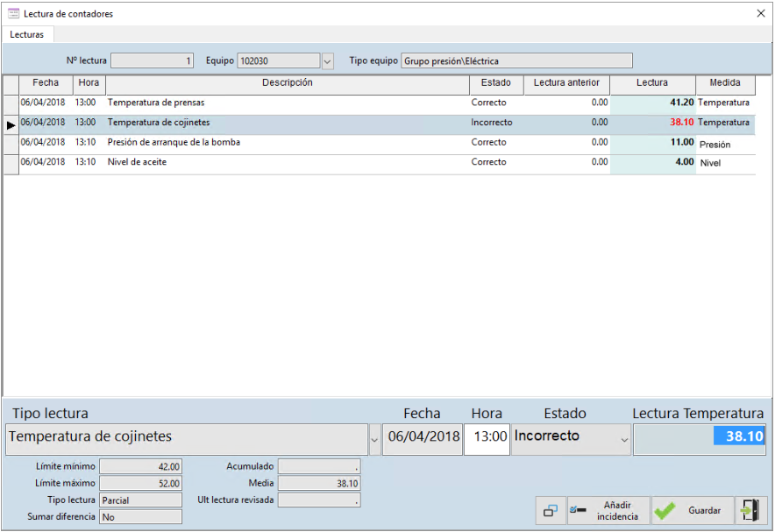Image resolution: width=775 pixels, height=532 pixels.
Task: Click the row selector of Nivel de aceite
Action: point(11,165)
